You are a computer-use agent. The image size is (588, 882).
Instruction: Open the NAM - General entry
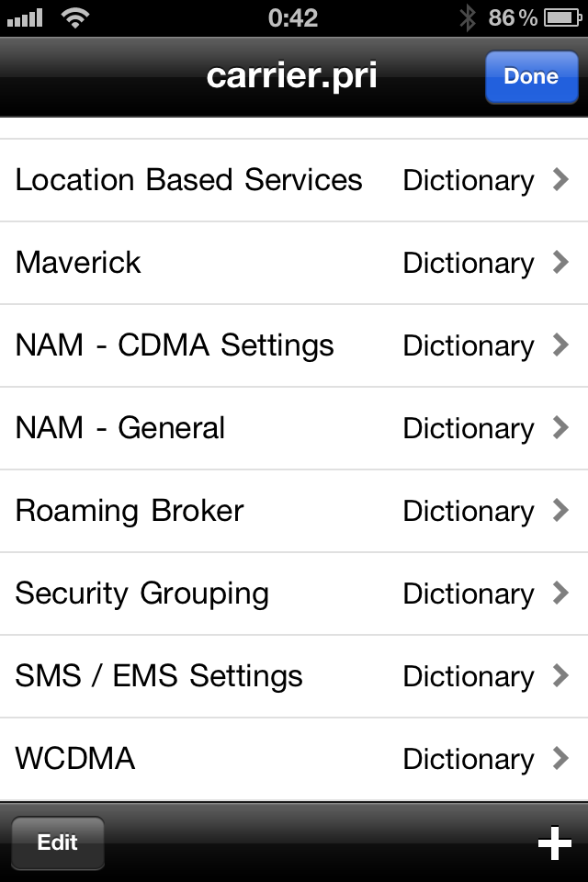[294, 428]
